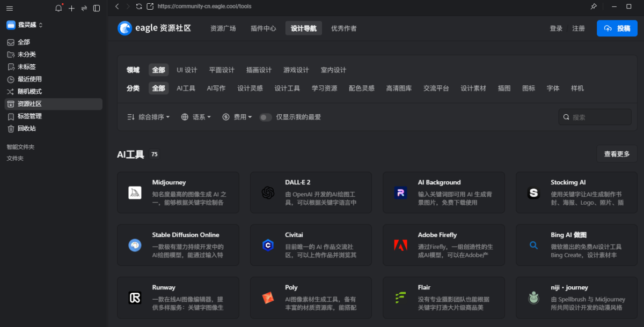Click the plus add icon in sidebar
The width and height of the screenshot is (644, 327).
click(71, 8)
